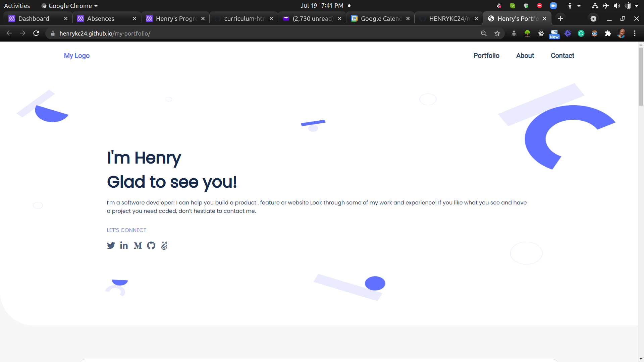The image size is (644, 362).
Task: Go to the Portfolio nav link
Action: coord(486,56)
